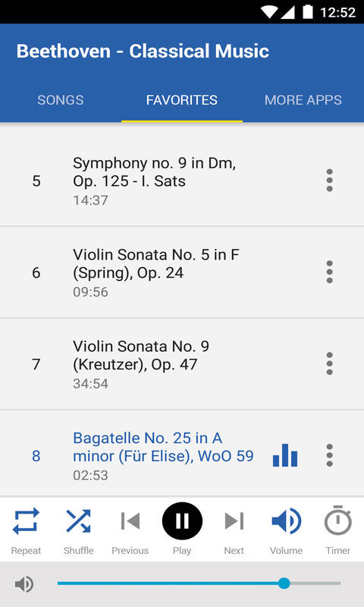The width and height of the screenshot is (364, 607).
Task: Select the FAVORITES tab
Action: [x=182, y=100]
